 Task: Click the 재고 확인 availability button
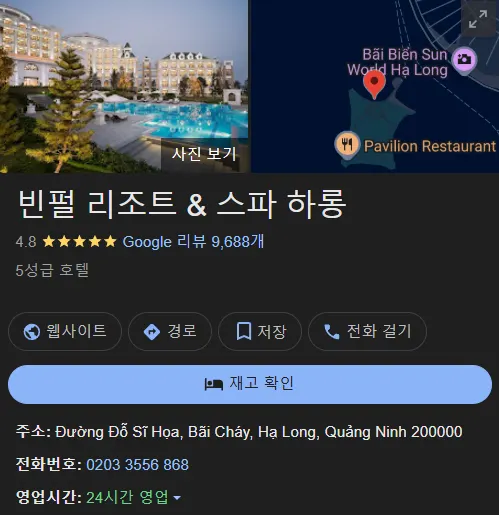coord(250,384)
